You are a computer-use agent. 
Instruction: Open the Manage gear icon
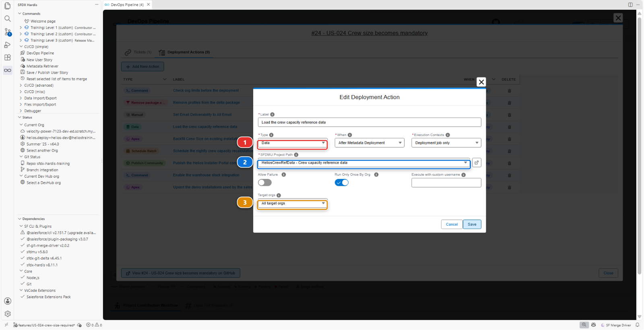[x=7, y=314]
